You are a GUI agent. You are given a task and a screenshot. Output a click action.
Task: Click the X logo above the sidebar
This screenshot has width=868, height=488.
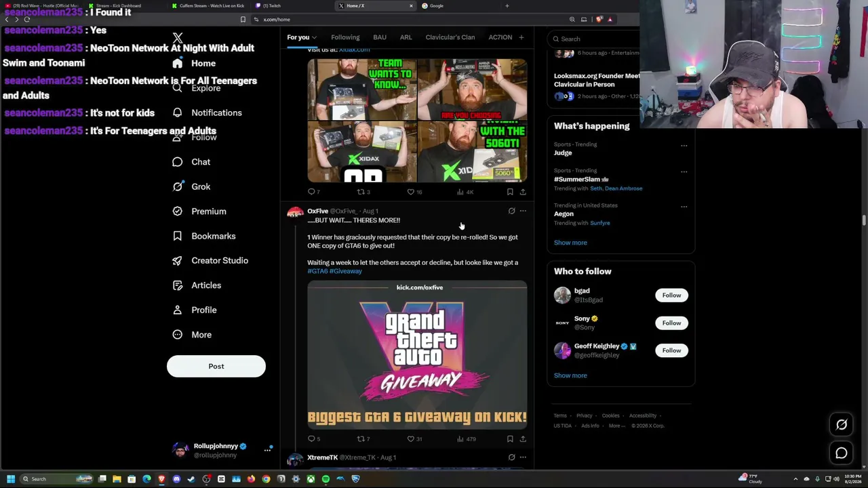(178, 38)
